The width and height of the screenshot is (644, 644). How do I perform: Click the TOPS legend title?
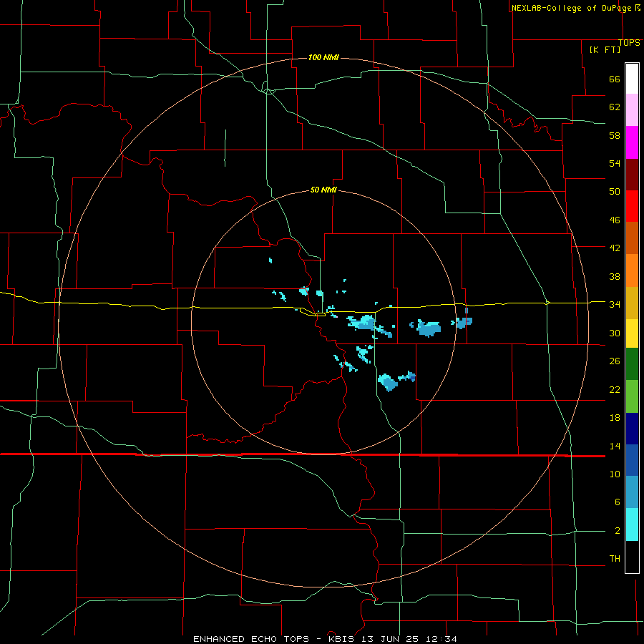pyautogui.click(x=629, y=43)
